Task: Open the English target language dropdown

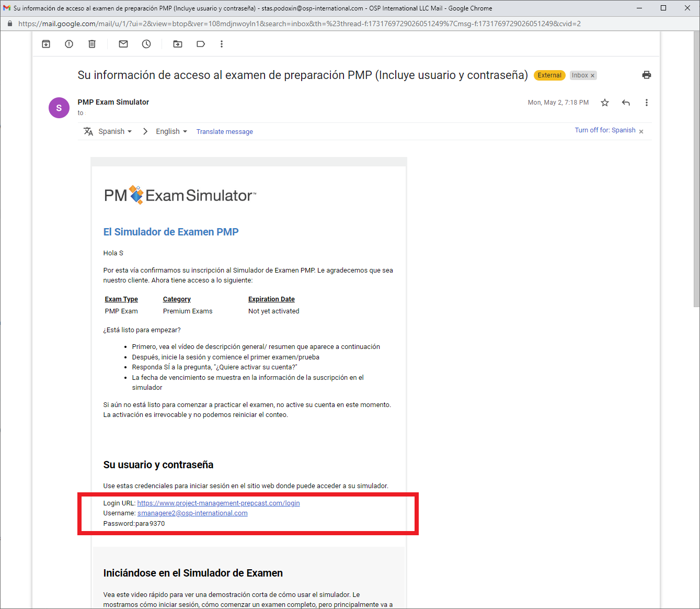Action: tap(171, 131)
